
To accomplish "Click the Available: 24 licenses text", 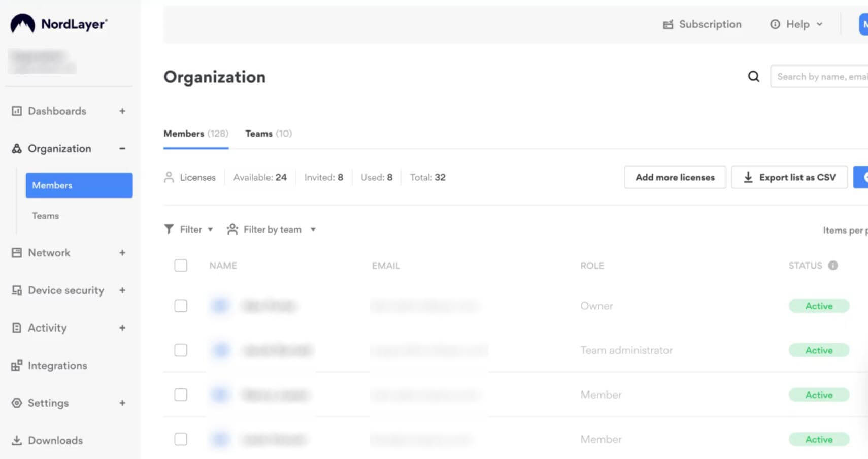I will pos(260,177).
